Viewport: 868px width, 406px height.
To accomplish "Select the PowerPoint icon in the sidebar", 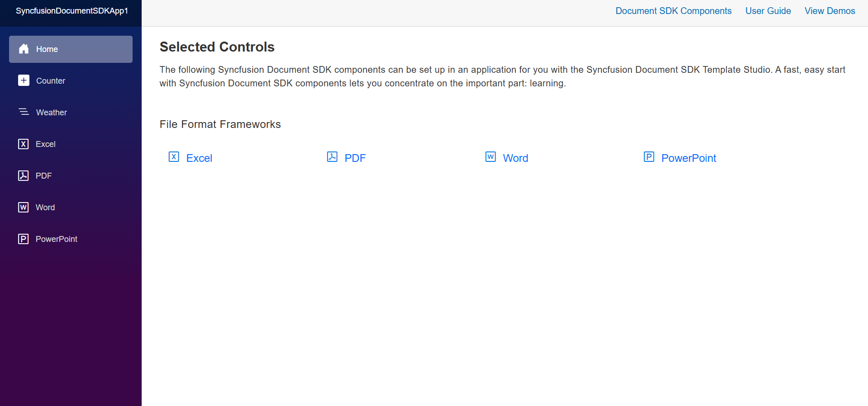I will point(23,239).
